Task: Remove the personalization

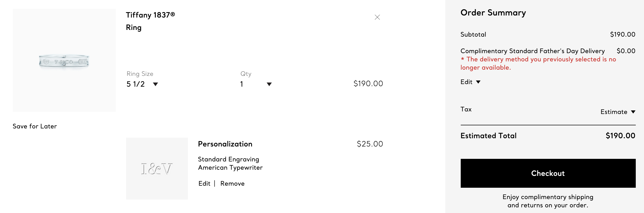Action: coord(232,184)
